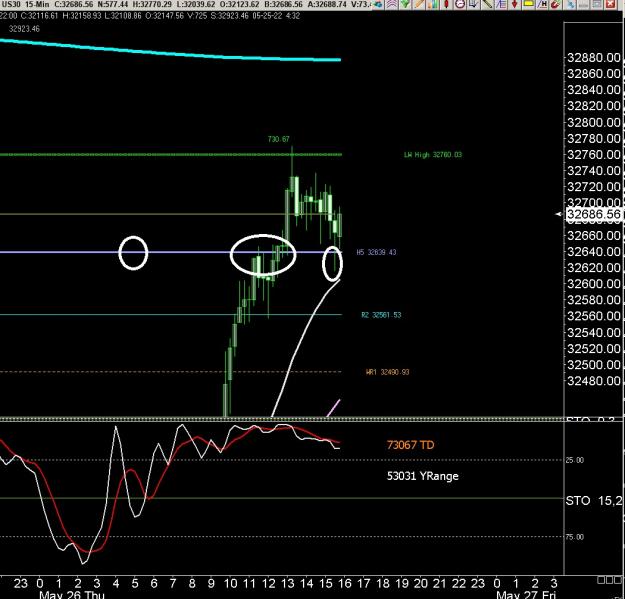
Task: Click the orange and green bars icon
Action: pos(432,4)
